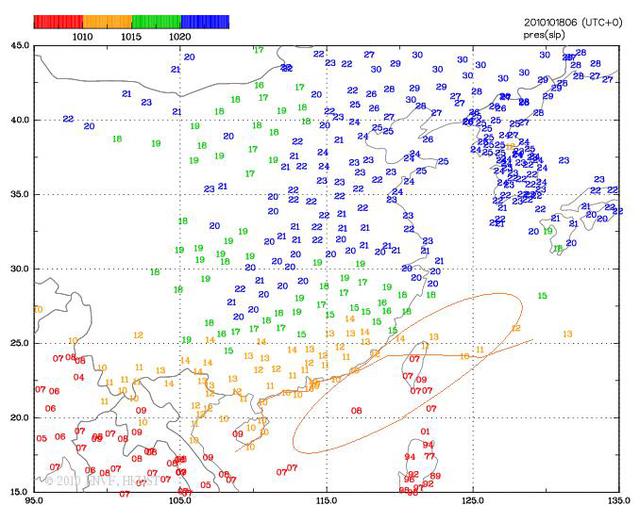Select the 1015 legend value label

[x=131, y=35]
